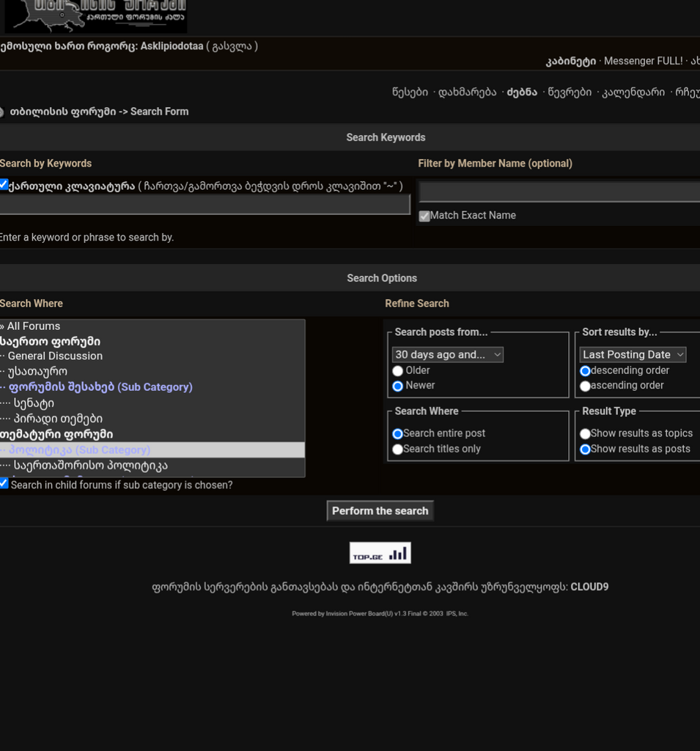Select the Older radio button
Viewport: 700px width, 751px height.
click(397, 370)
